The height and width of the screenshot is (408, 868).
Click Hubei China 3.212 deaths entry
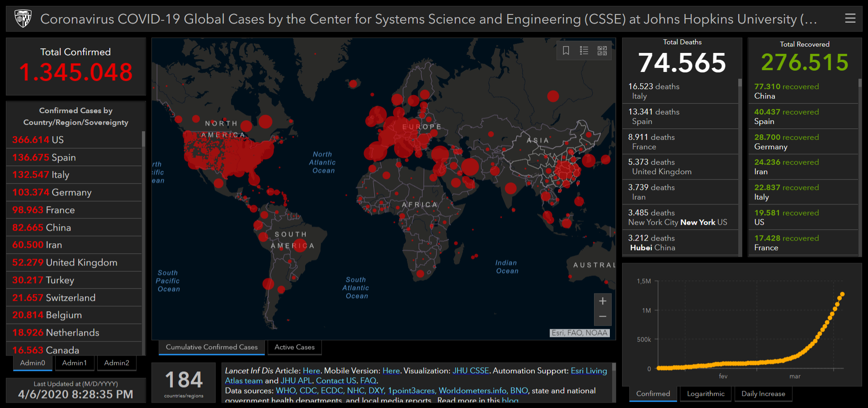click(680, 242)
